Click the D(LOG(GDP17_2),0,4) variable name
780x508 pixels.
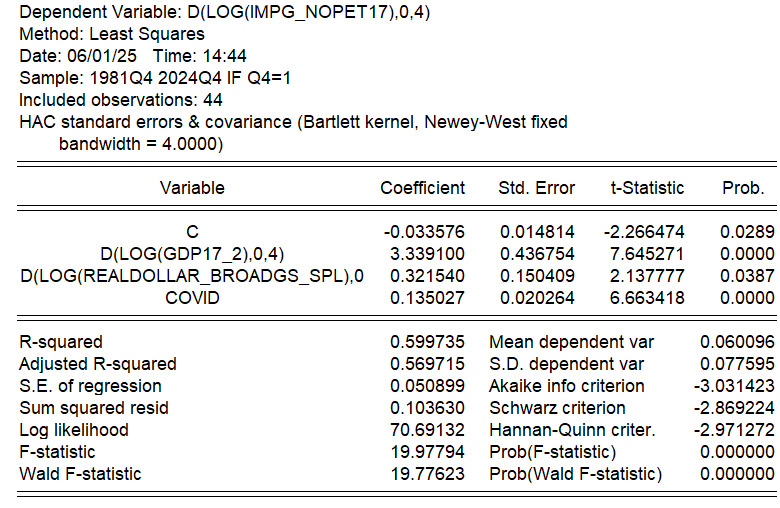point(192,254)
